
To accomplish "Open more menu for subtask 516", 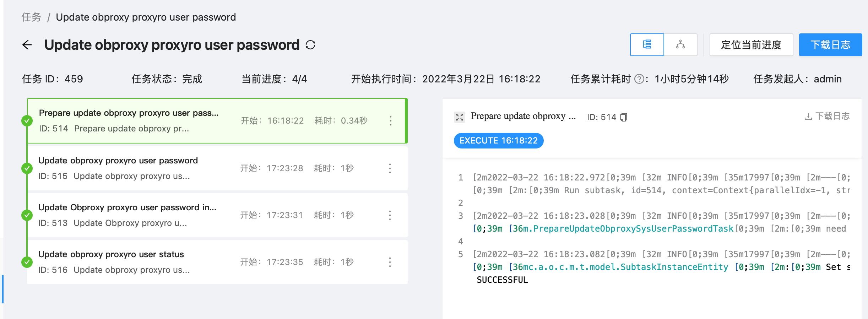I will point(390,262).
